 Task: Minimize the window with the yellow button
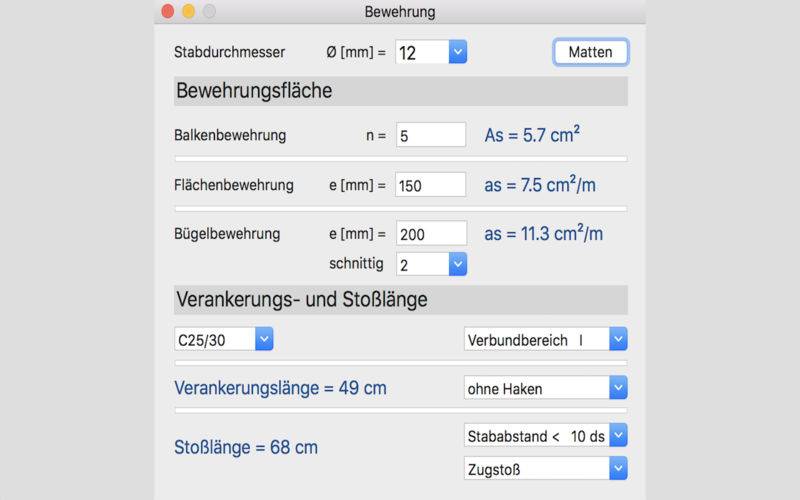tap(188, 11)
